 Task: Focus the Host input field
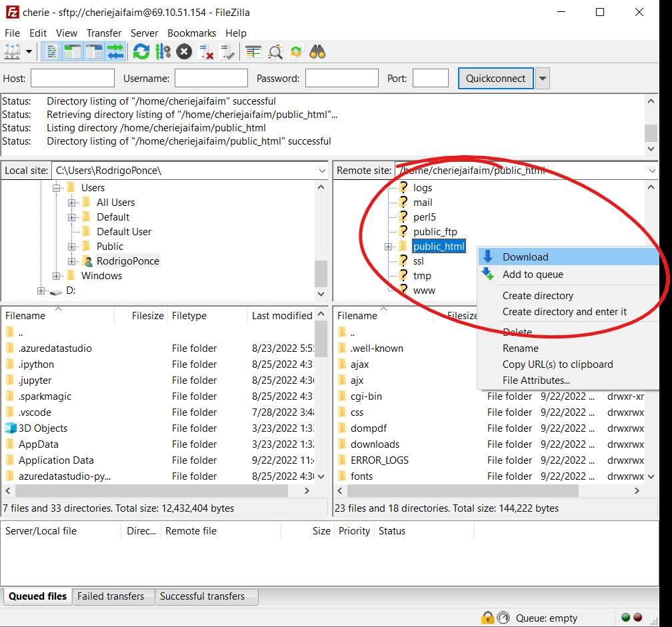(x=73, y=79)
